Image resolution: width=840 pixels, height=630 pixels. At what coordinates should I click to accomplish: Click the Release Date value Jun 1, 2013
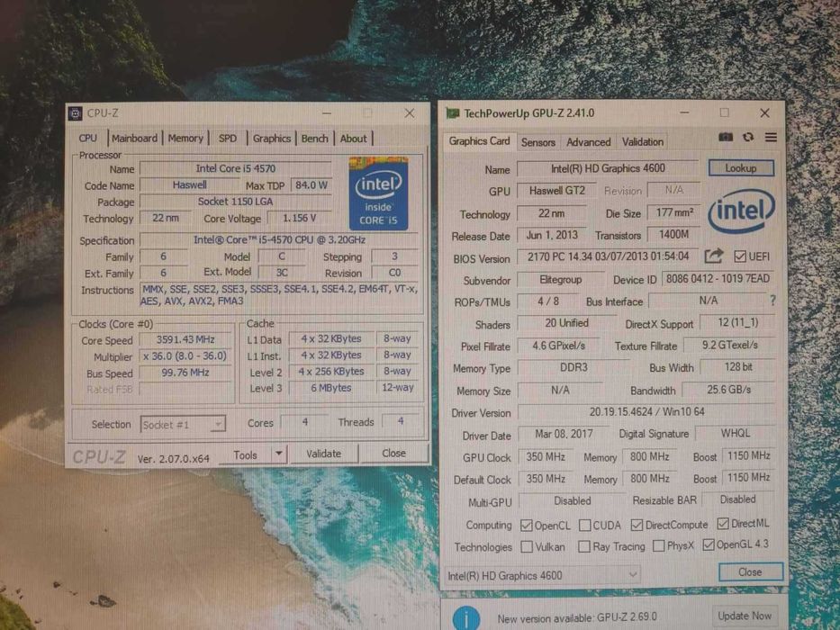click(552, 235)
